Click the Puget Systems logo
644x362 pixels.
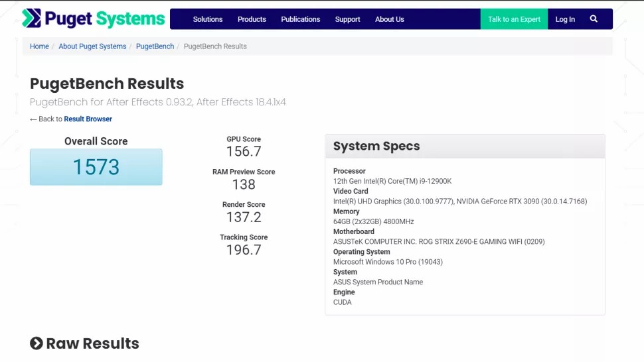pos(93,19)
